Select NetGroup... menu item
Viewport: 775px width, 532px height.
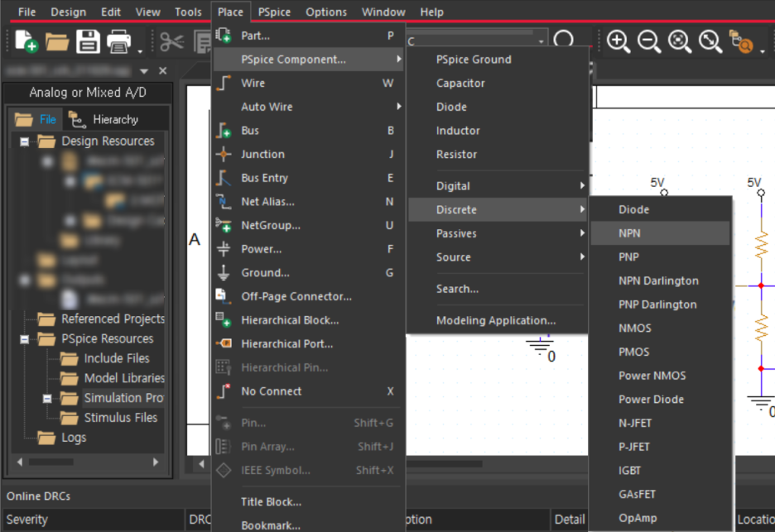coord(308,225)
